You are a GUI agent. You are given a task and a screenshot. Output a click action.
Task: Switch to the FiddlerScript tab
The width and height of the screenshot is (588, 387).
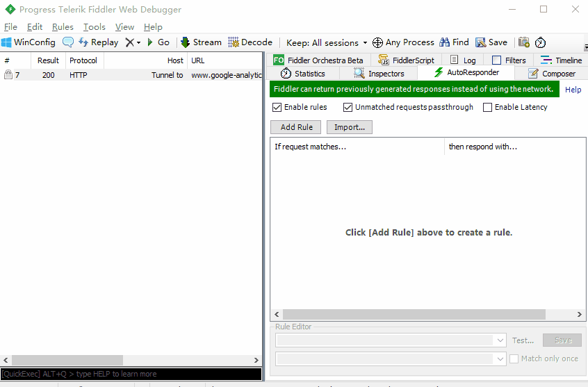click(x=406, y=60)
